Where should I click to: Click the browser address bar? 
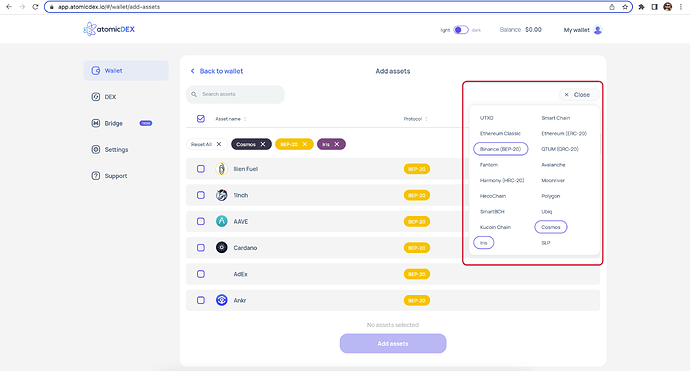tap(338, 7)
